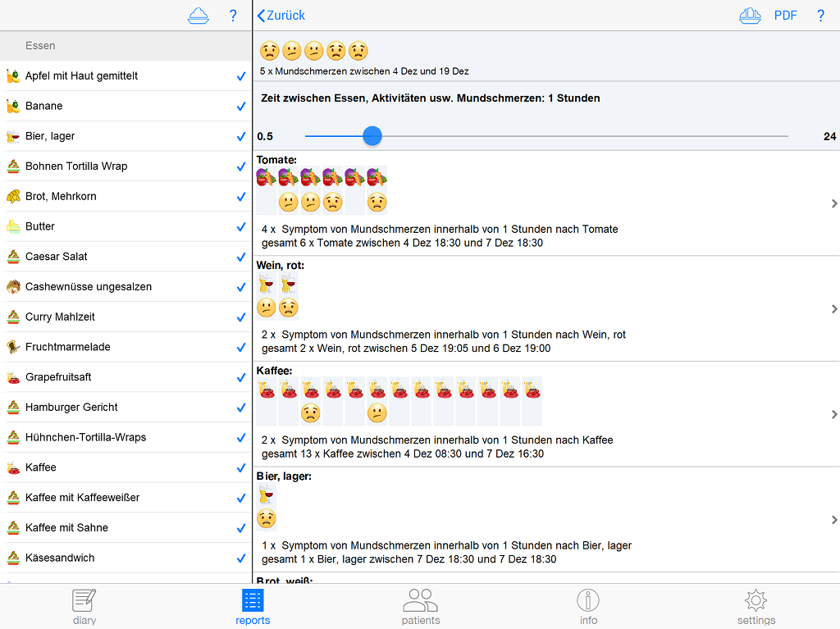
Task: Click the Kaffee mit Sahne icon
Action: tap(13, 528)
